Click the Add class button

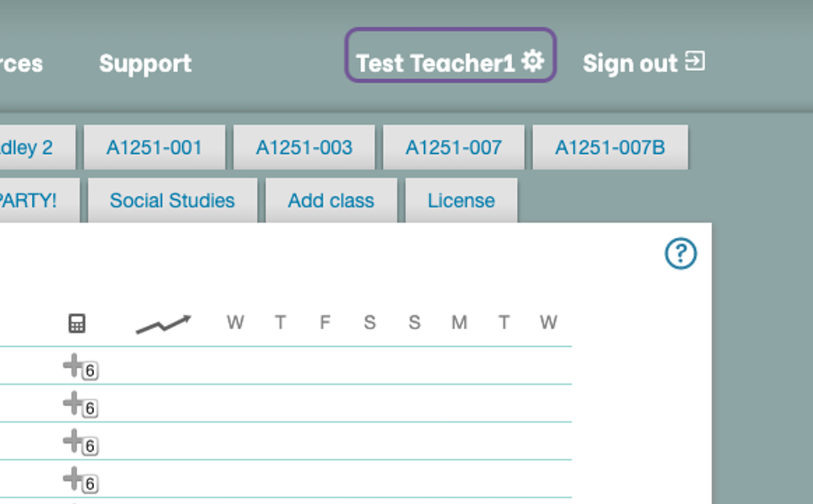(331, 201)
